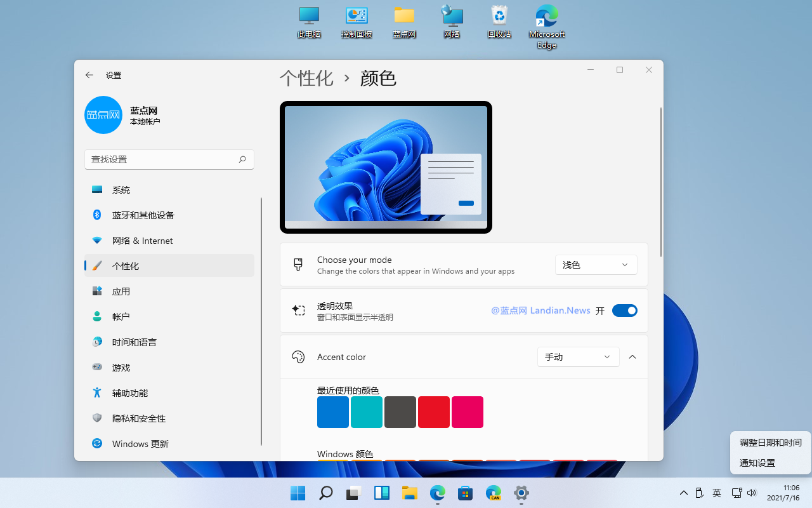812x508 pixels.
Task: Open File Explorer on taskbar
Action: [409, 493]
